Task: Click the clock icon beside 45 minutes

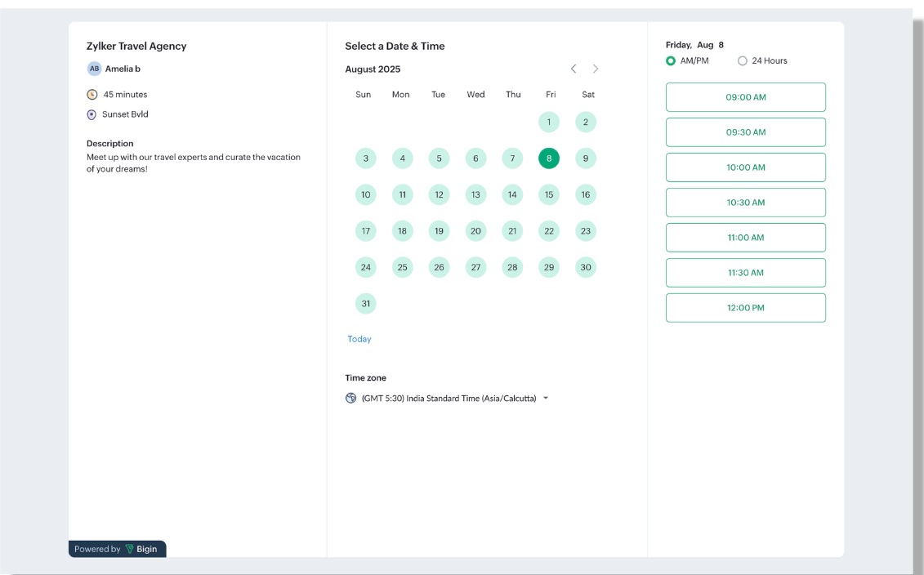Action: click(92, 95)
